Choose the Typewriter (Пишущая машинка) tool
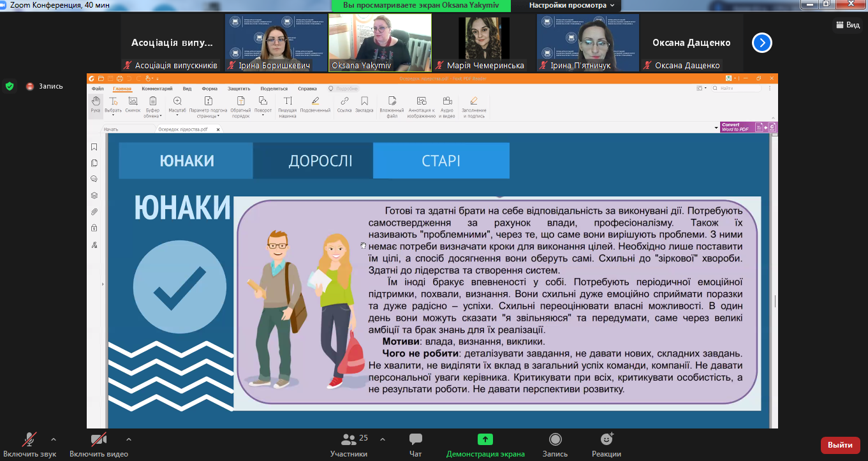Viewport: 868px width, 461px height. [288, 107]
